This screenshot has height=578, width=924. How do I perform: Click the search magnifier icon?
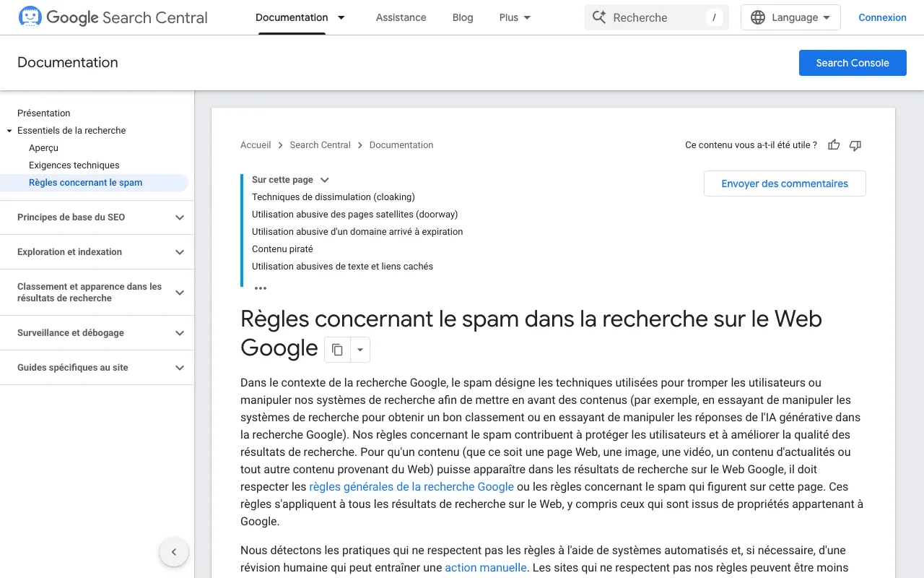coord(599,17)
